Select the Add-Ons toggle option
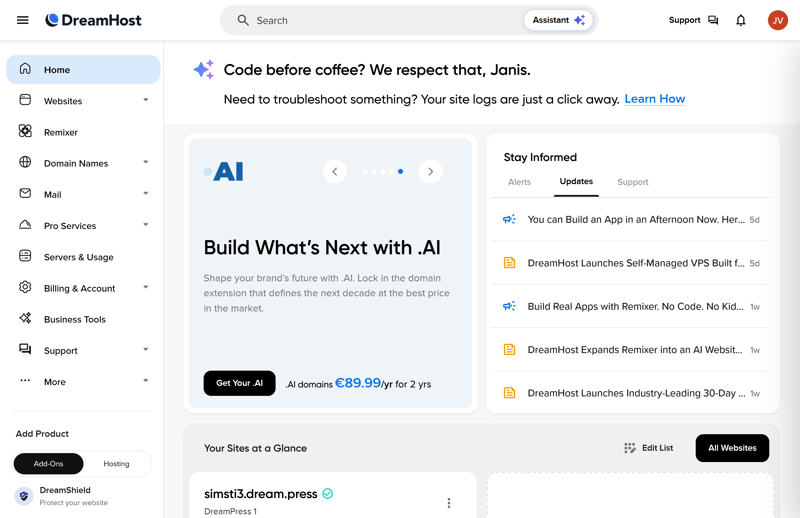The image size is (800, 518). coord(48,464)
